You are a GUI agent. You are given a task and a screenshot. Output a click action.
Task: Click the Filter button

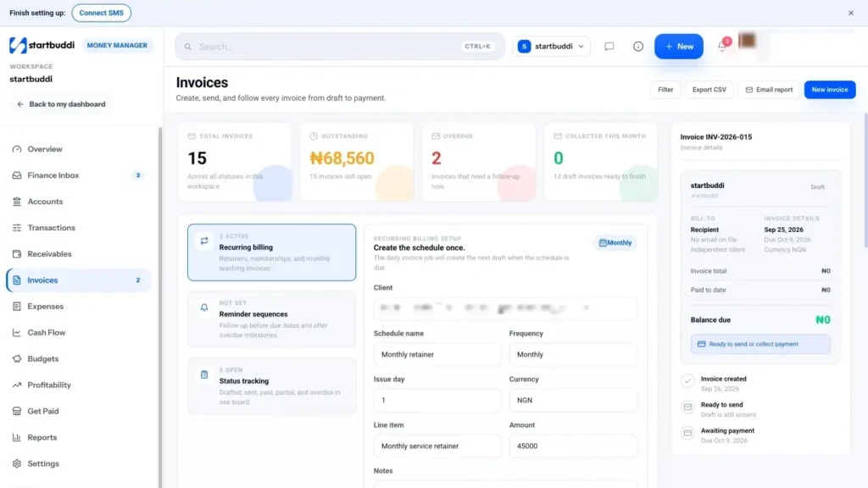[x=665, y=90]
